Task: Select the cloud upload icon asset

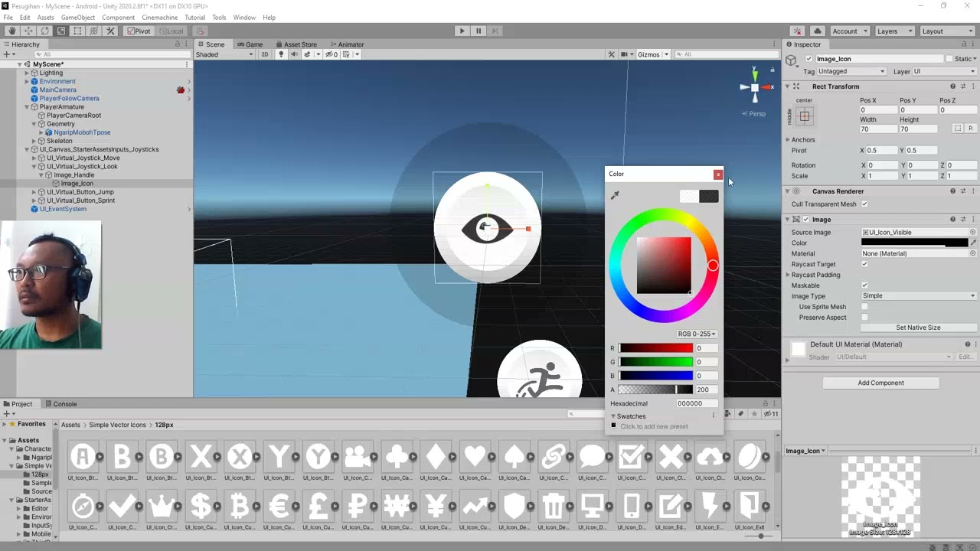Action: (710, 457)
